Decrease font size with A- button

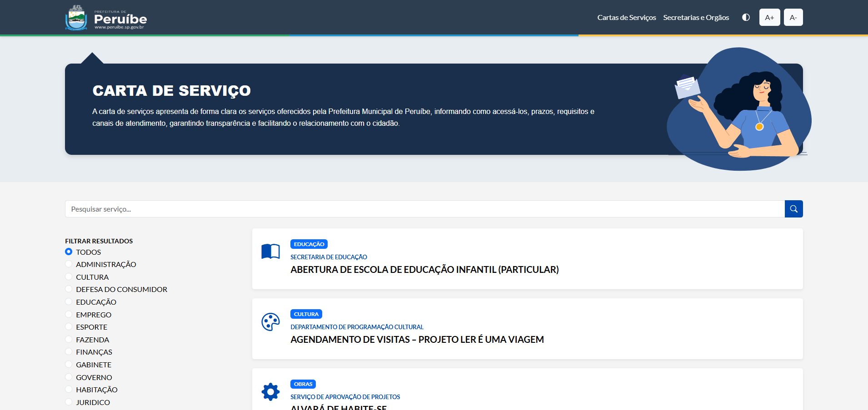pos(793,17)
